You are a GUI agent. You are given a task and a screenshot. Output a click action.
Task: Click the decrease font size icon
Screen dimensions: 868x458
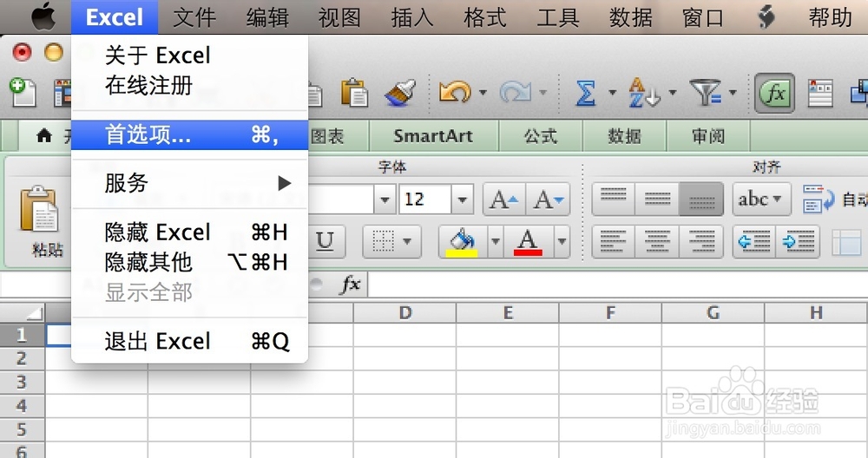tap(548, 200)
